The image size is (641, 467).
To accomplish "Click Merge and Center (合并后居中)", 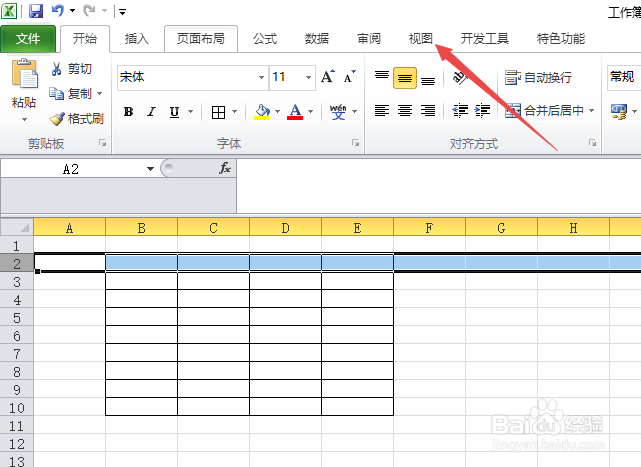I will (x=544, y=110).
